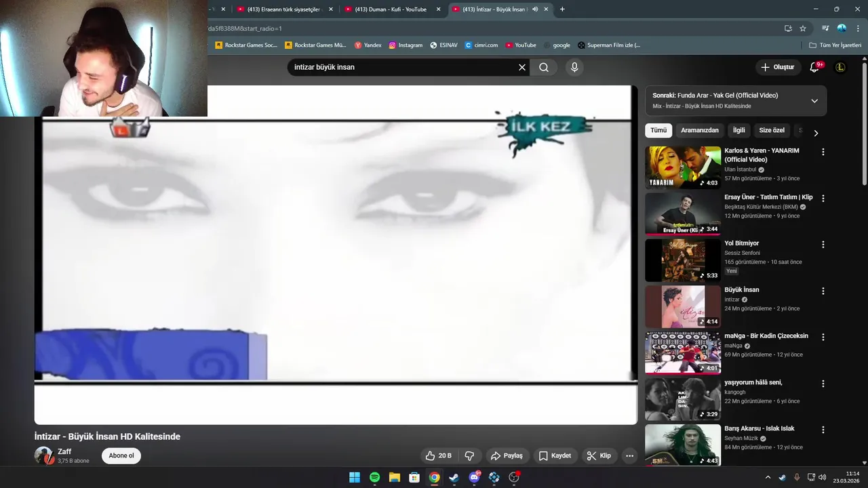Open the Karlos & Yaren YANARIM thumbnail
This screenshot has height=488, width=868.
(x=683, y=167)
